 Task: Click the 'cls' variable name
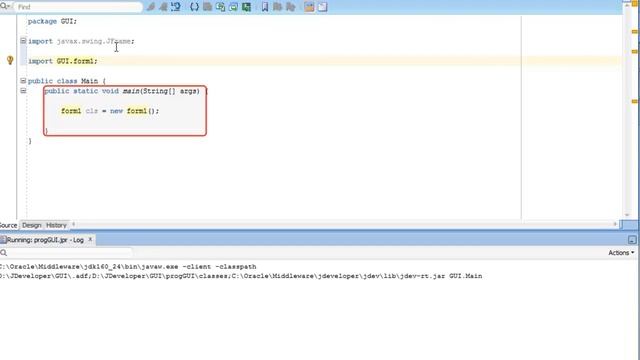click(x=91, y=111)
